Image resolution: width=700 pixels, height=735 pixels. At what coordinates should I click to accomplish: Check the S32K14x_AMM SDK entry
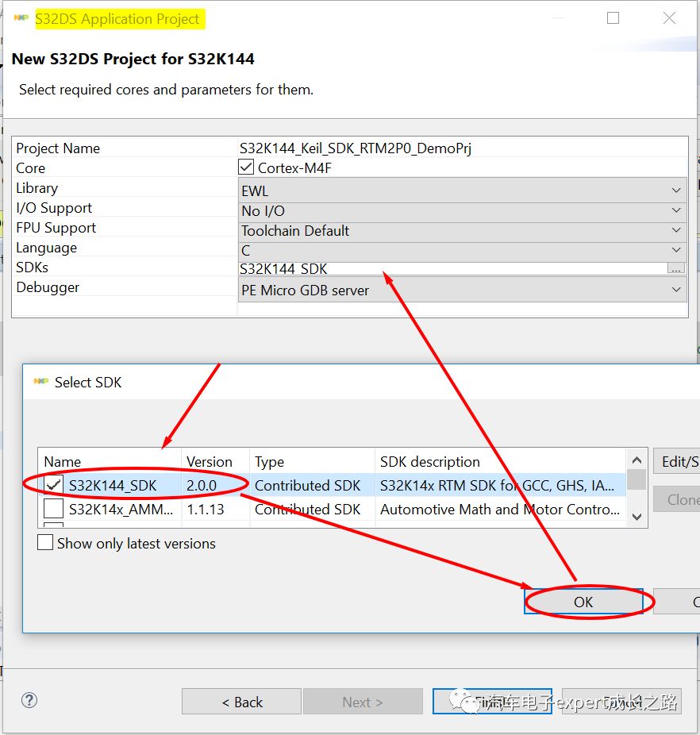tap(52, 510)
